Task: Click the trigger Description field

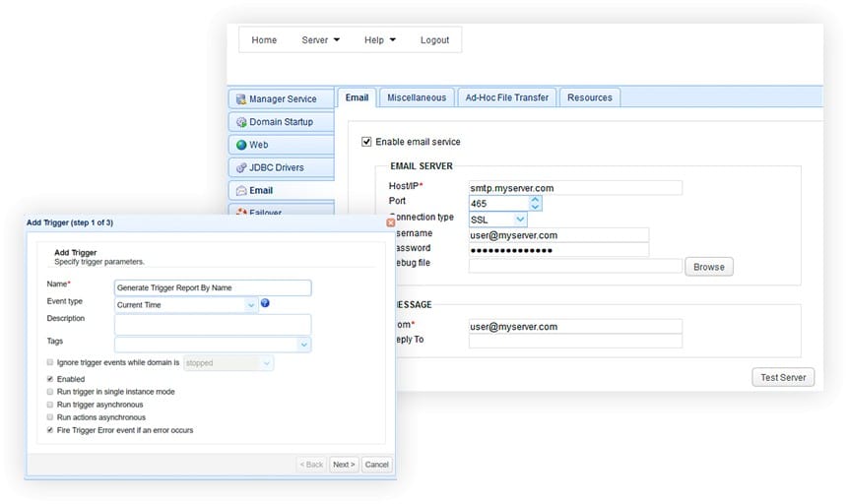Action: click(213, 324)
